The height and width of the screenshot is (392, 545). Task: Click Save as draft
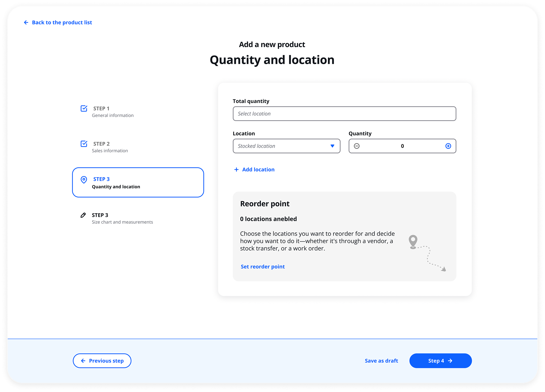click(381, 361)
